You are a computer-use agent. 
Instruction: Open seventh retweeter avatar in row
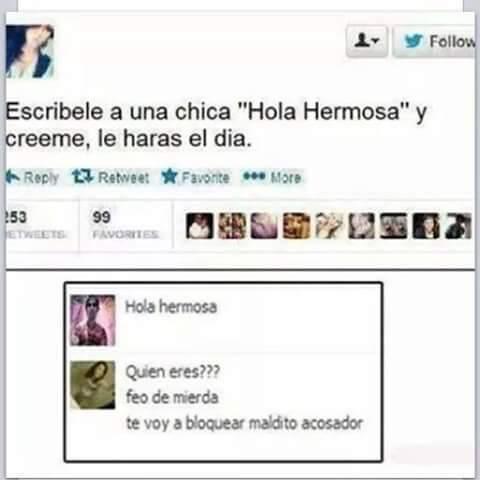394,226
